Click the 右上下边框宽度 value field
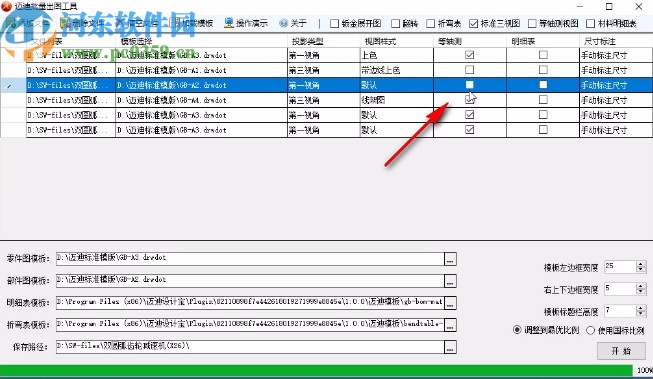The height and width of the screenshot is (379, 653). (620, 289)
